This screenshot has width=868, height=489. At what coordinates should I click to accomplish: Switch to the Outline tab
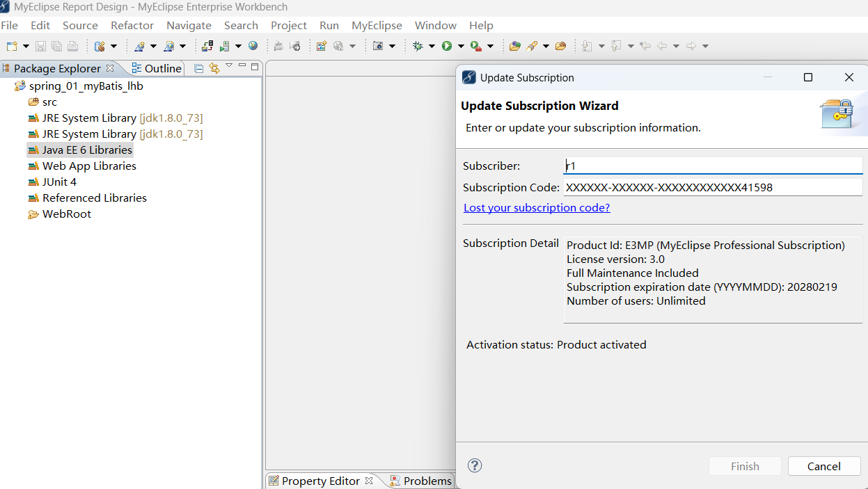(x=157, y=68)
